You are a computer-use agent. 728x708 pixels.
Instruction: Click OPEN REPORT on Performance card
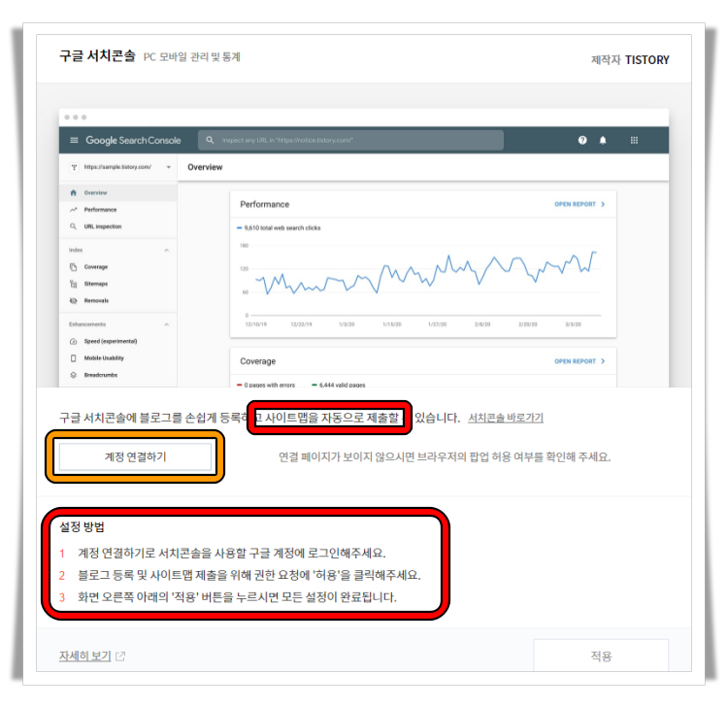tap(579, 204)
